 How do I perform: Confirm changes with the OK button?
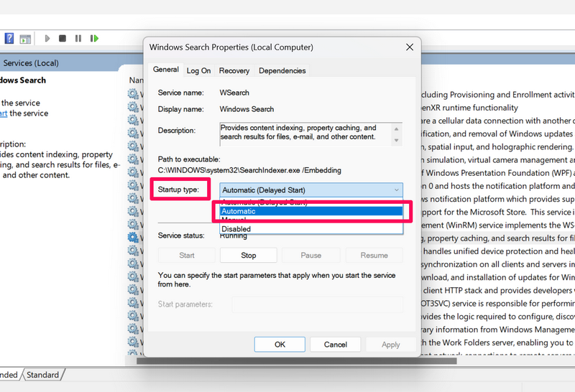pyautogui.click(x=280, y=345)
